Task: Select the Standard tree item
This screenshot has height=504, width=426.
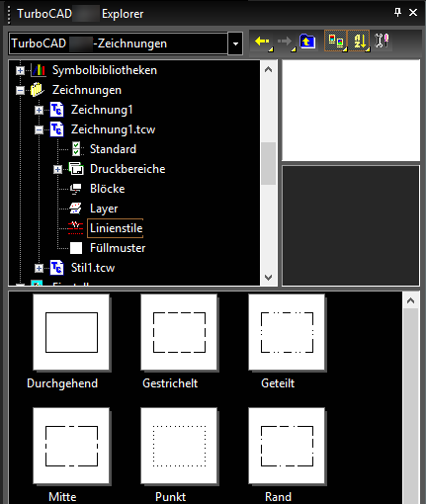Action: pyautogui.click(x=113, y=149)
